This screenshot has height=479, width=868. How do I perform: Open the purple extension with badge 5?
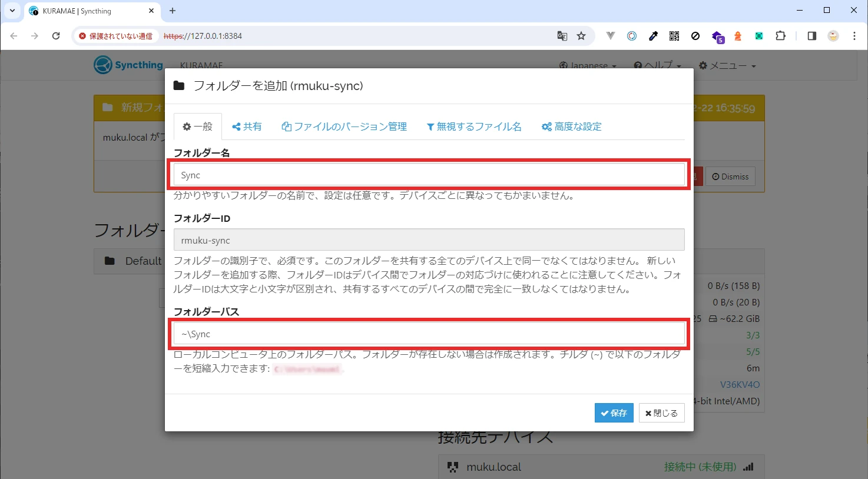[x=717, y=36]
